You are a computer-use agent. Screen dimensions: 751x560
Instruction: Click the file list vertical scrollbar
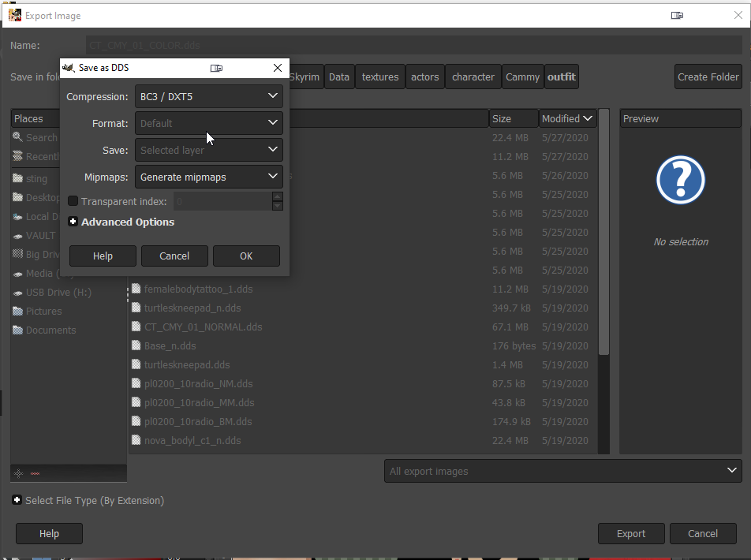coord(603,232)
